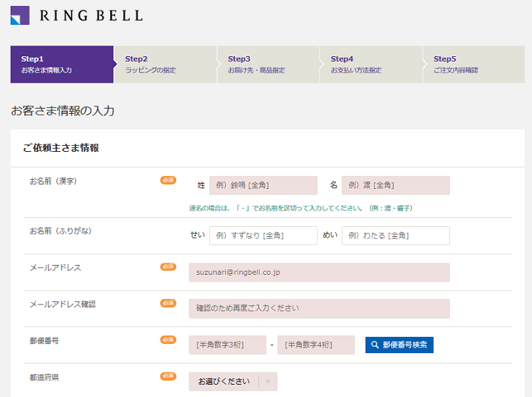Click the 郵便番号 label text
Screen dimensions: 532x397
tap(44, 340)
